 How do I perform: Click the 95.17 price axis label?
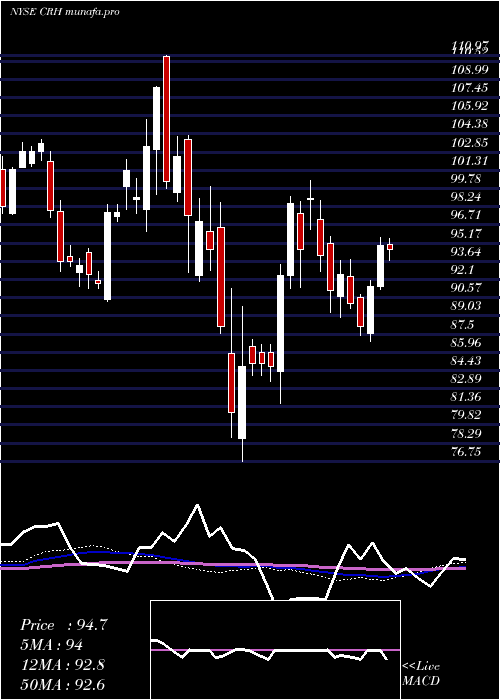click(466, 233)
